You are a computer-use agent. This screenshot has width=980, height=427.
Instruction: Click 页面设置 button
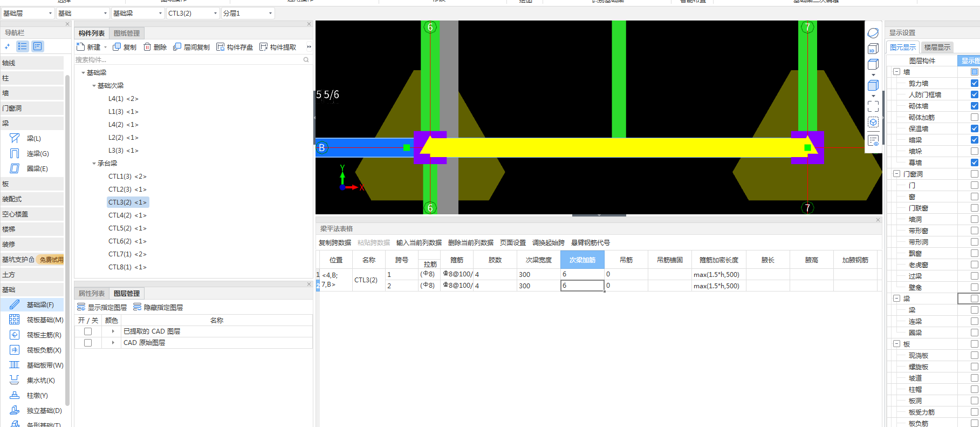(x=513, y=243)
